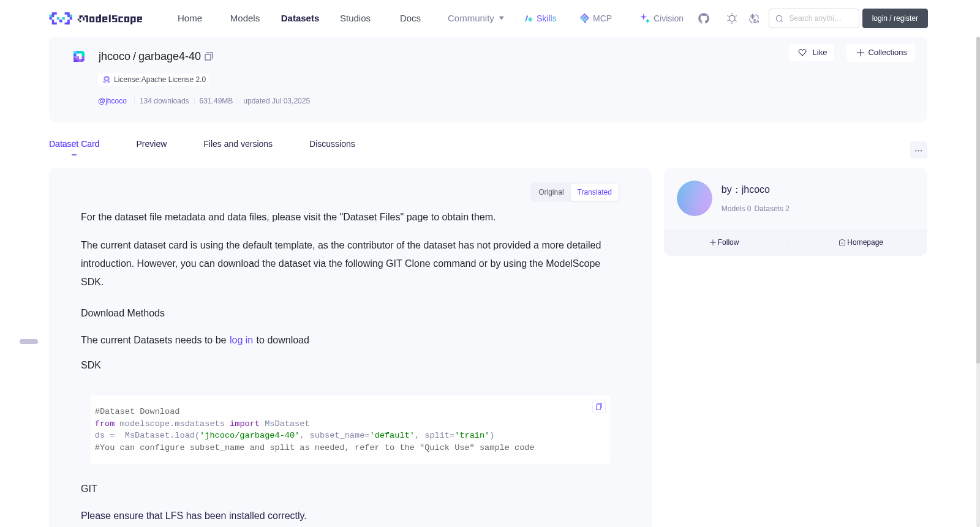This screenshot has height=527, width=980.
Task: Like the dataset with heart button
Action: (x=812, y=53)
